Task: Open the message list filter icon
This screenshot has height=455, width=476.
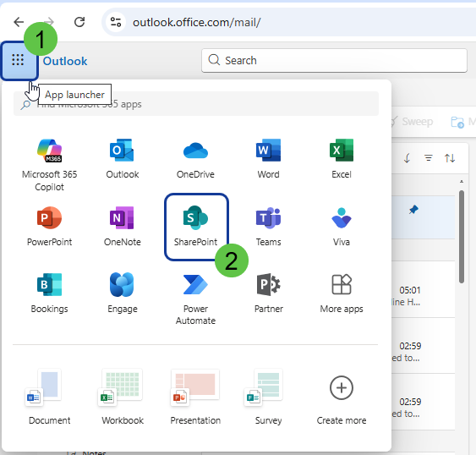Action: coord(429,158)
